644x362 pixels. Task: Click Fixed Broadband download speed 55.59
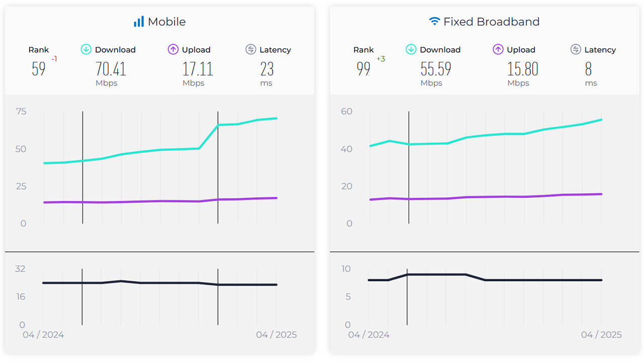(x=436, y=69)
